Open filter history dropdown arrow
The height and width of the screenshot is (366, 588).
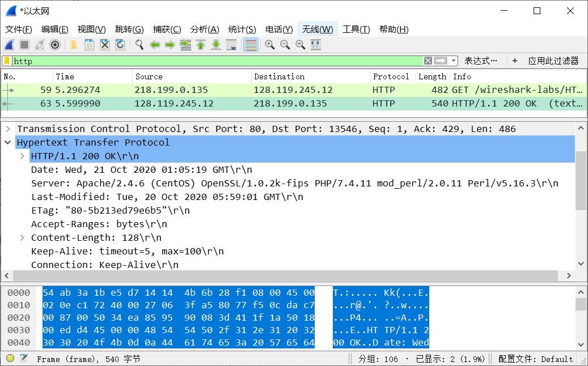click(454, 61)
